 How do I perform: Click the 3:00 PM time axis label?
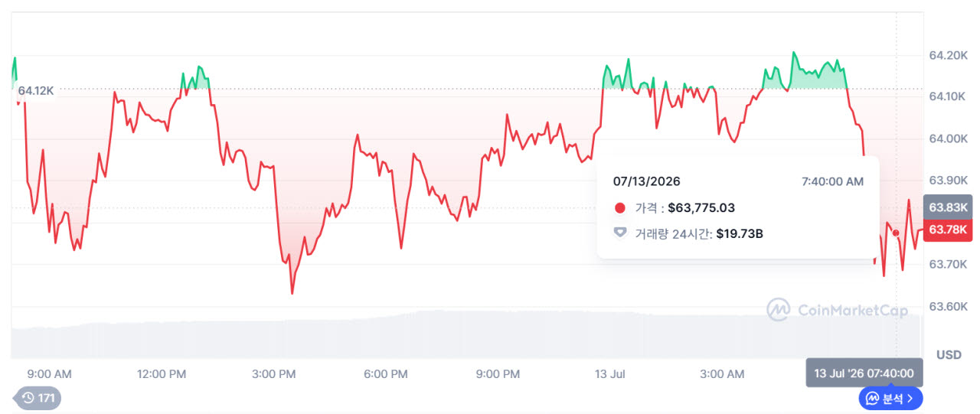(x=273, y=374)
